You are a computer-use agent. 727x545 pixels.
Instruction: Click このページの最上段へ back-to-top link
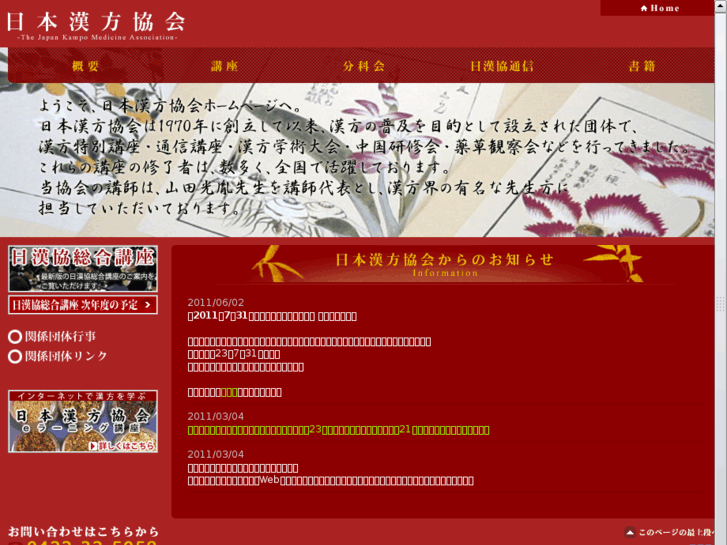pos(669,532)
